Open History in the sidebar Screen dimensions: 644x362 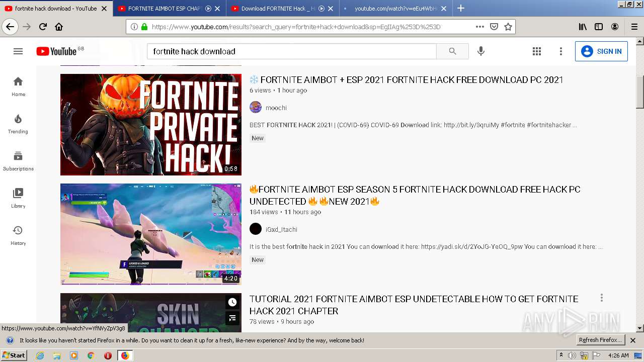pyautogui.click(x=18, y=235)
